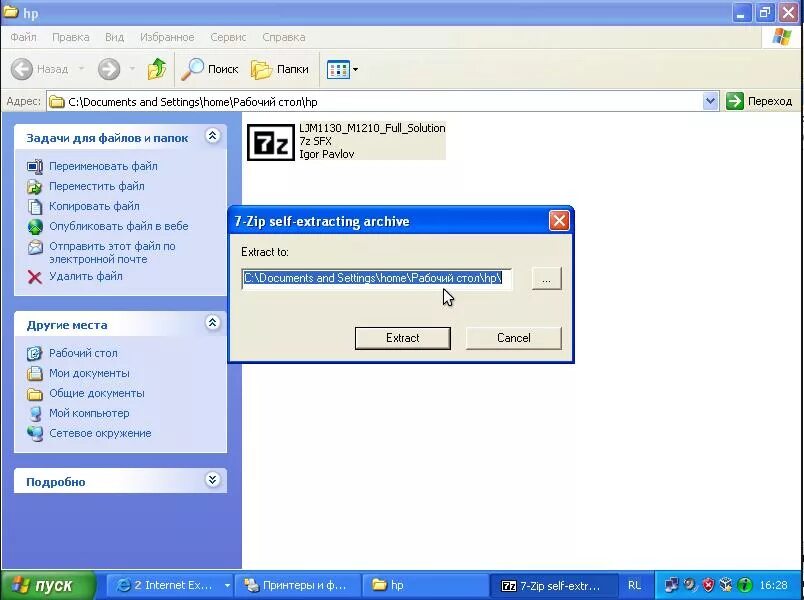Open the browse folder button labeled "..."
804x600 pixels.
547,279
